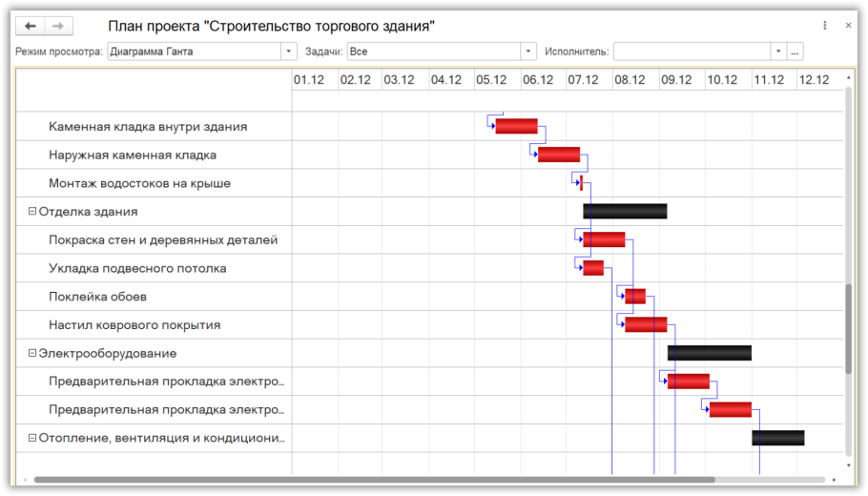Collapse the Отопление, вентиляция group
This screenshot has width=868, height=496.
pos(32,439)
